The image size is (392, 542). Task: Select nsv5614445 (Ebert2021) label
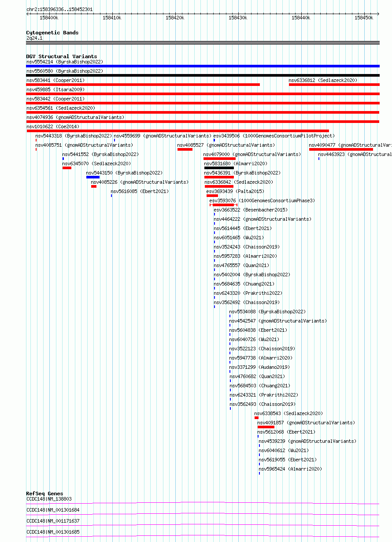click(x=243, y=229)
